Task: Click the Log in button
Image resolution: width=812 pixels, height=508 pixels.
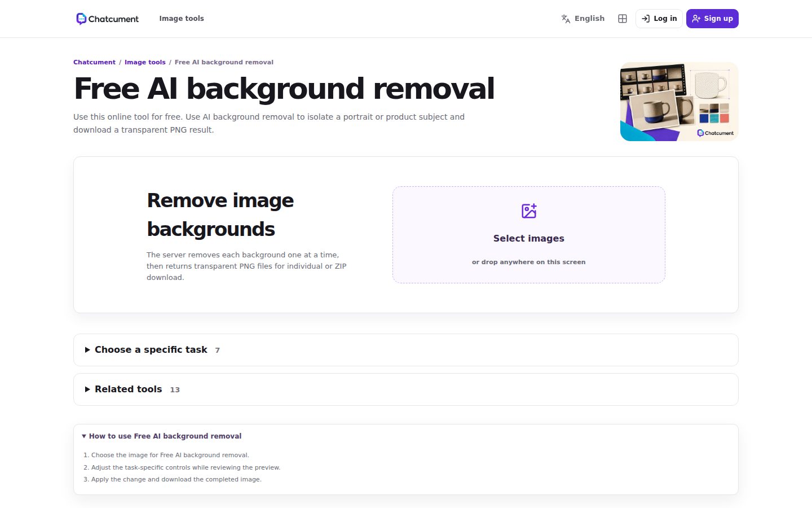Action: click(659, 19)
